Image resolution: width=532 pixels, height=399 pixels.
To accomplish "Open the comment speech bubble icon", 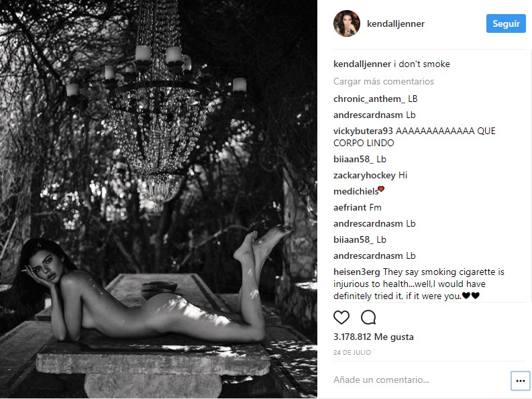I will click(x=368, y=318).
